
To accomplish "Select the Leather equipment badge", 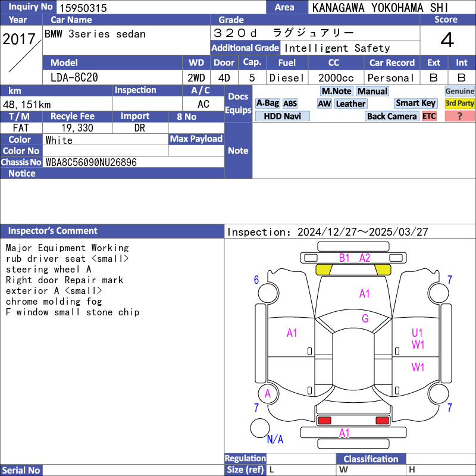I will click(350, 104).
